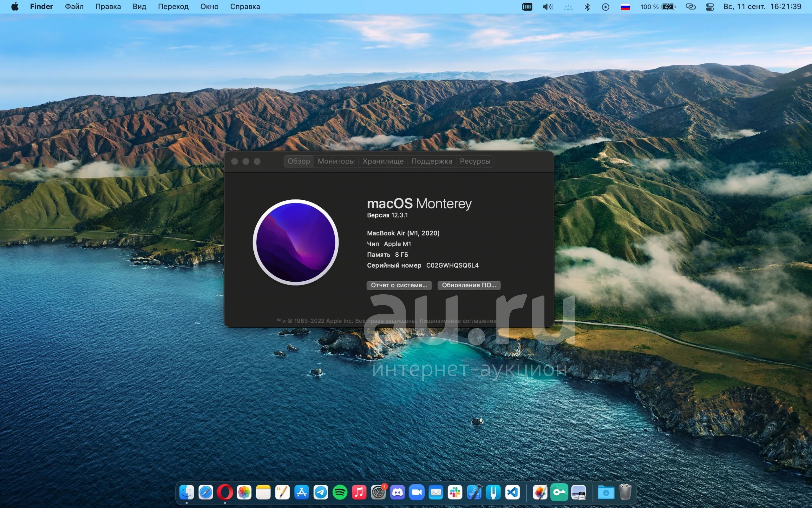
Task: Click the date and time in the menu bar
Action: pyautogui.click(x=762, y=7)
